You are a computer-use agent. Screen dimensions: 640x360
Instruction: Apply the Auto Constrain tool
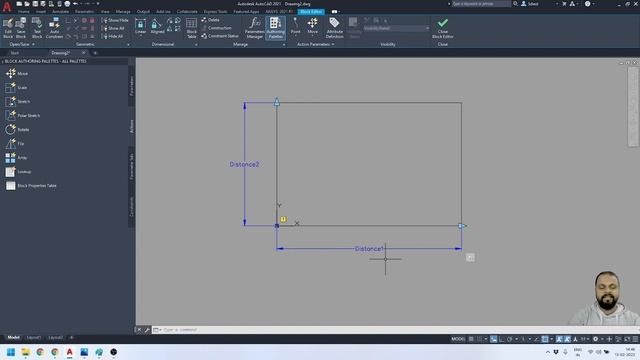point(54,28)
